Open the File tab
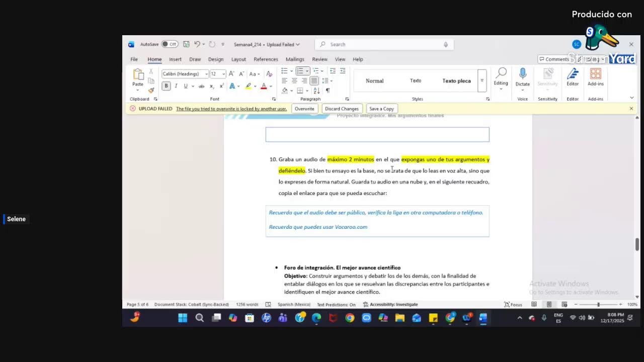Image resolution: width=644 pixels, height=362 pixels. (134, 59)
